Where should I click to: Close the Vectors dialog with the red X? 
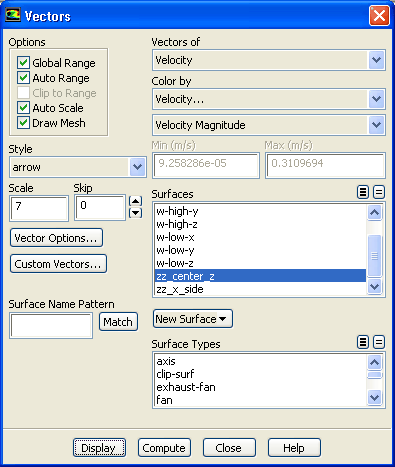coord(379,15)
